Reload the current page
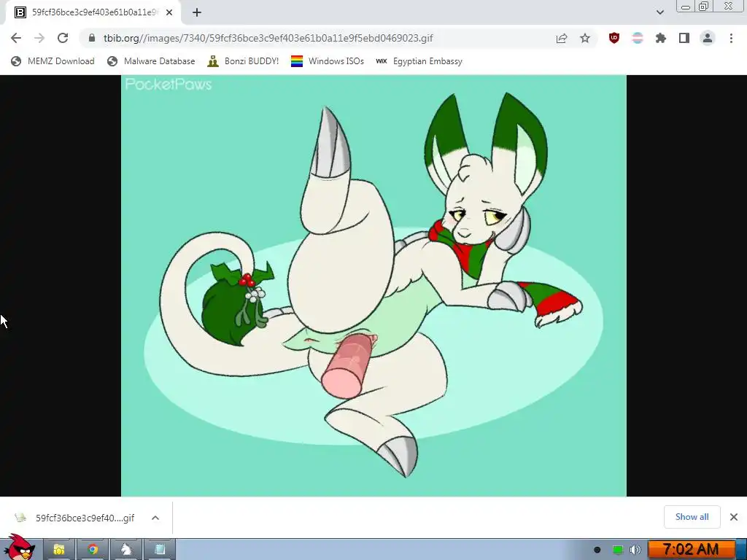This screenshot has width=747, height=560. (63, 38)
